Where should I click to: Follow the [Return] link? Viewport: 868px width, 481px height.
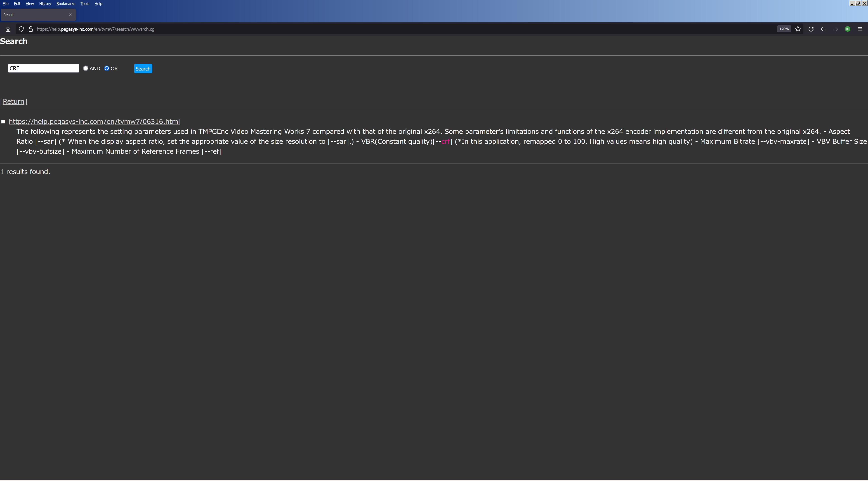pos(14,101)
